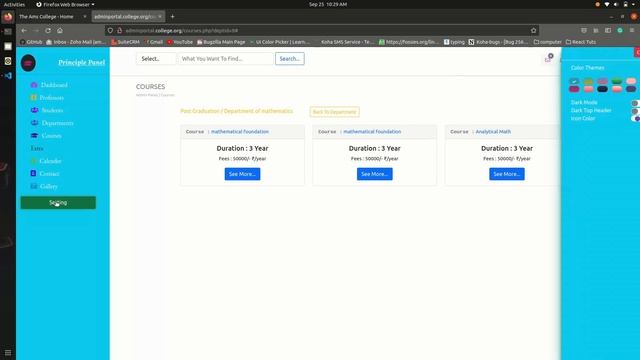Click the What You Want To Find search field

(x=225, y=59)
